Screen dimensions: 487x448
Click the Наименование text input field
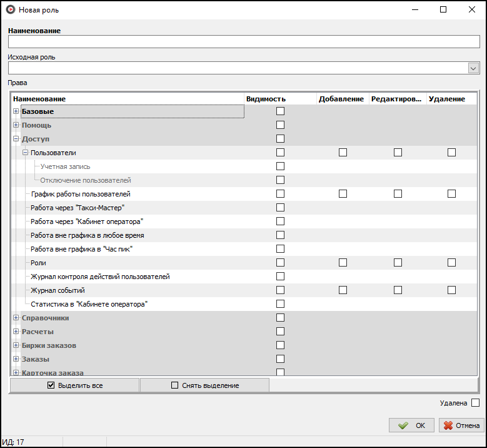[243, 42]
